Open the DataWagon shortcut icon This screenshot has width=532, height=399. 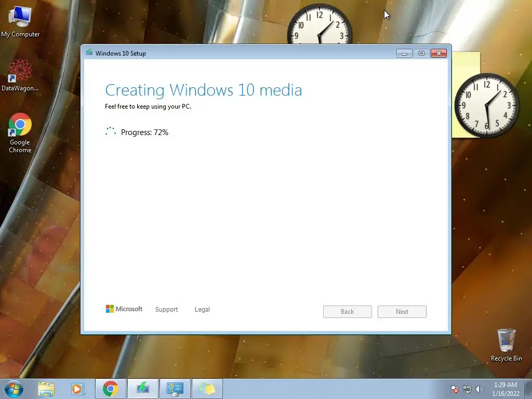point(20,75)
